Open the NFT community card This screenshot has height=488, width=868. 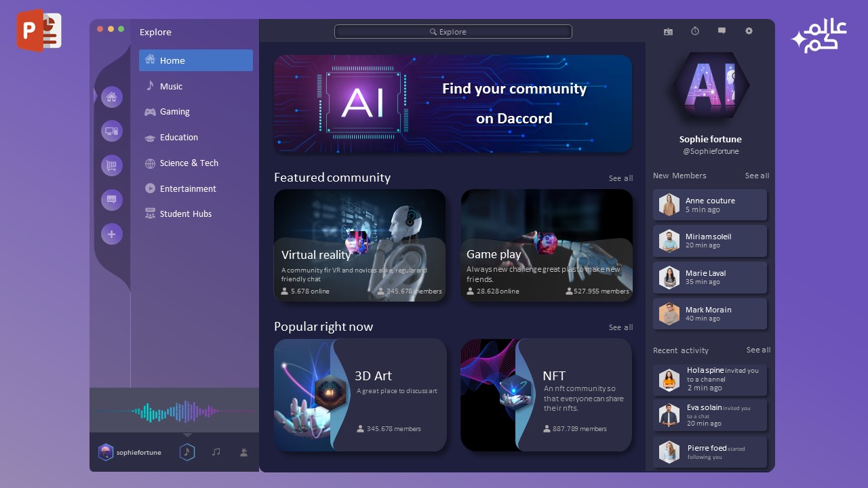[x=547, y=394]
